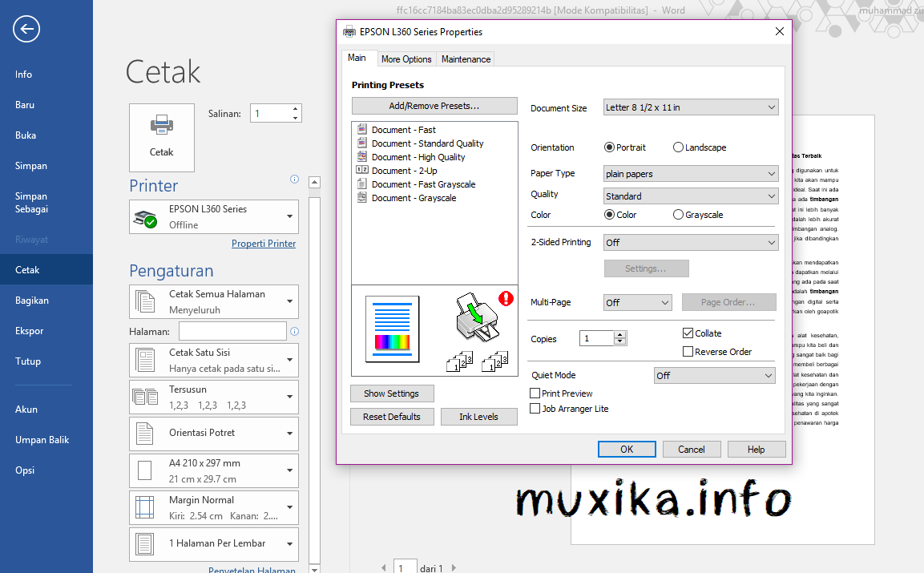Open the Multi-Page dropdown
Viewport: 924px width, 573px height.
(x=638, y=302)
